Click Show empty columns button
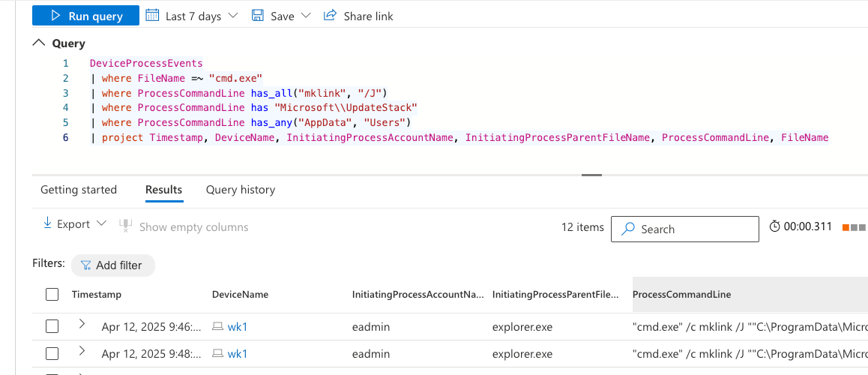The width and height of the screenshot is (868, 375). tap(193, 227)
